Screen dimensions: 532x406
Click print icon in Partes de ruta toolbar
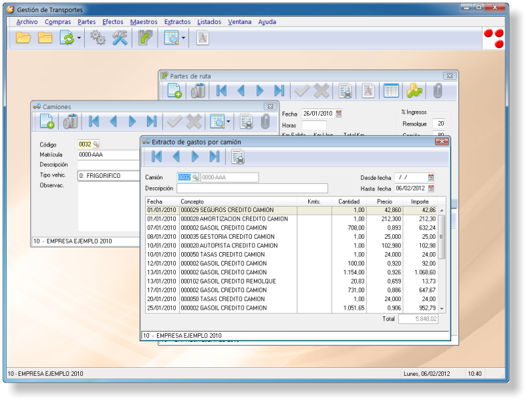(x=345, y=91)
